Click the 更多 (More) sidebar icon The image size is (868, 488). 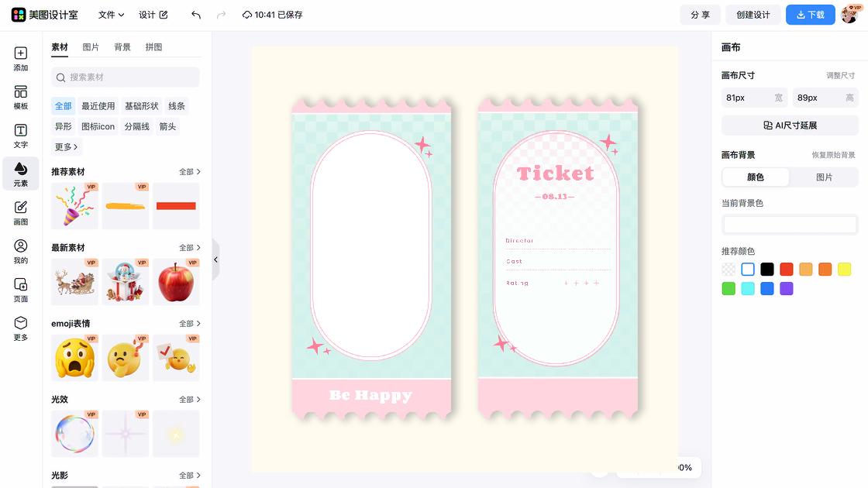(21, 328)
